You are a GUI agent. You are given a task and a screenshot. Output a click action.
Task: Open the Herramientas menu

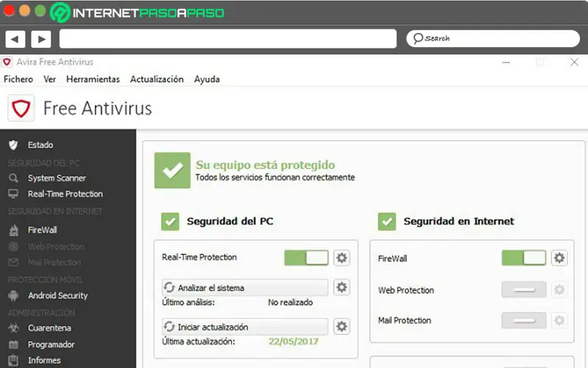pyautogui.click(x=93, y=79)
